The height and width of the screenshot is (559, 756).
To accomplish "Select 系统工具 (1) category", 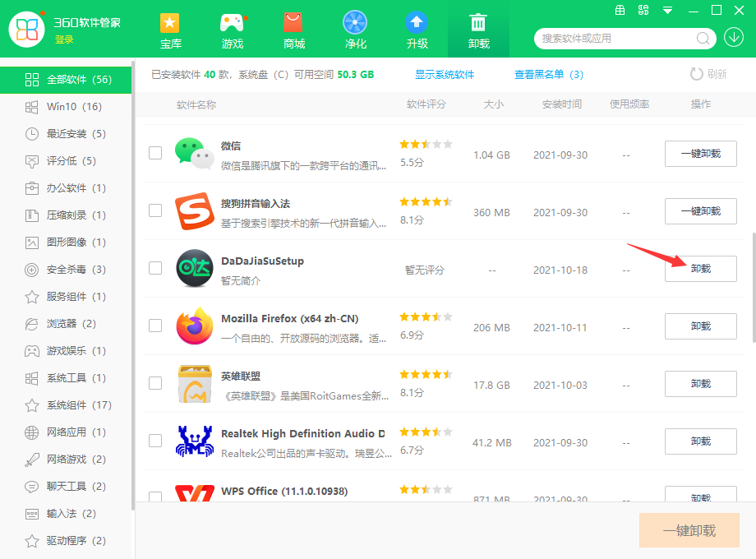I will tap(66, 377).
